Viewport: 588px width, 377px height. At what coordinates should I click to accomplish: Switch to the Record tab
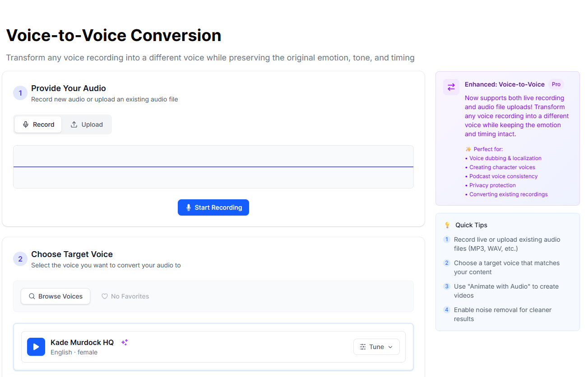pos(38,124)
